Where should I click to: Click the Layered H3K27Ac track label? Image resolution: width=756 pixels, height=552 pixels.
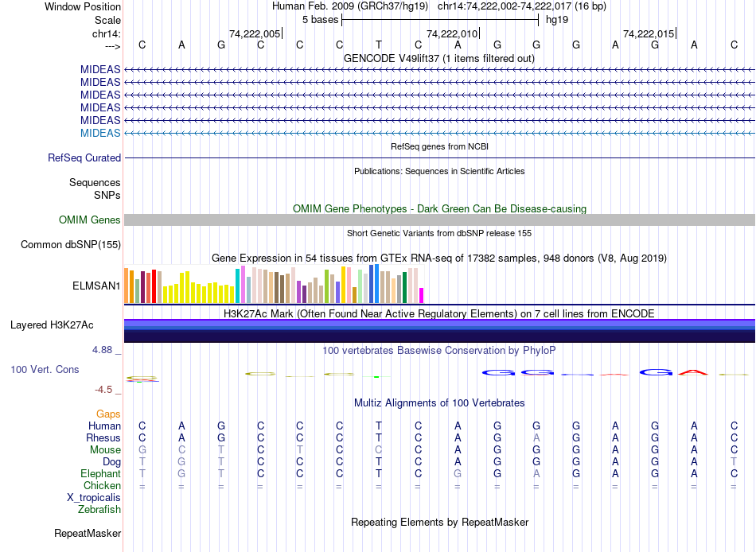pos(52,325)
